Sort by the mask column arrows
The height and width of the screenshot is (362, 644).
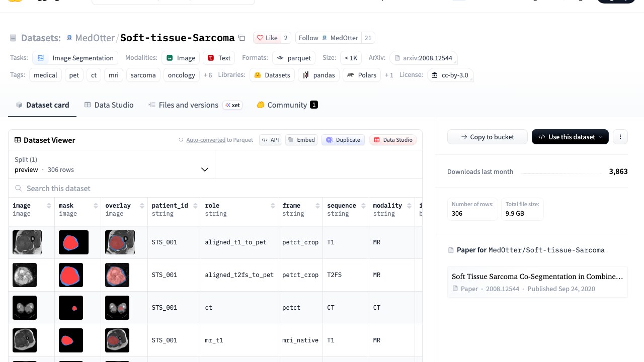tap(95, 206)
